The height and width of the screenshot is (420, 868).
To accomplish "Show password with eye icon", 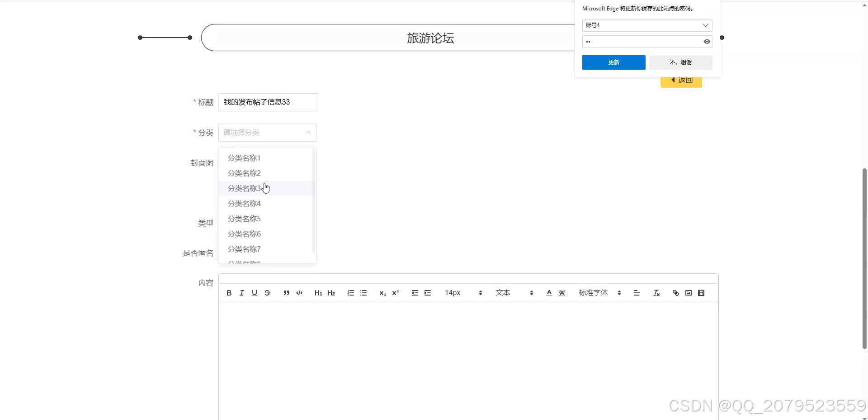I will [707, 42].
